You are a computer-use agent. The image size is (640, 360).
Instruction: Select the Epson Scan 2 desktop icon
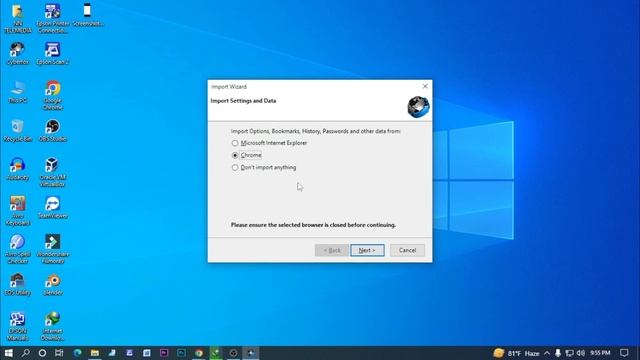click(x=53, y=53)
